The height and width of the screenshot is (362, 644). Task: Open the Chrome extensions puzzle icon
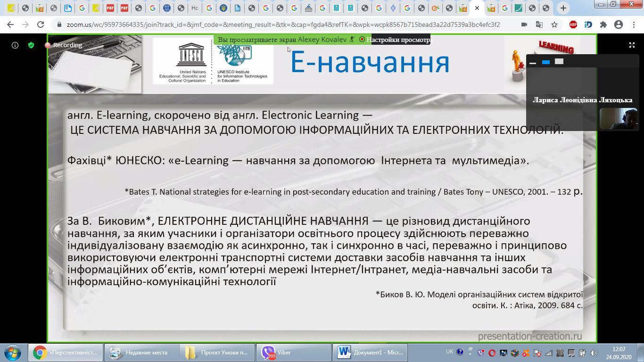click(x=603, y=25)
